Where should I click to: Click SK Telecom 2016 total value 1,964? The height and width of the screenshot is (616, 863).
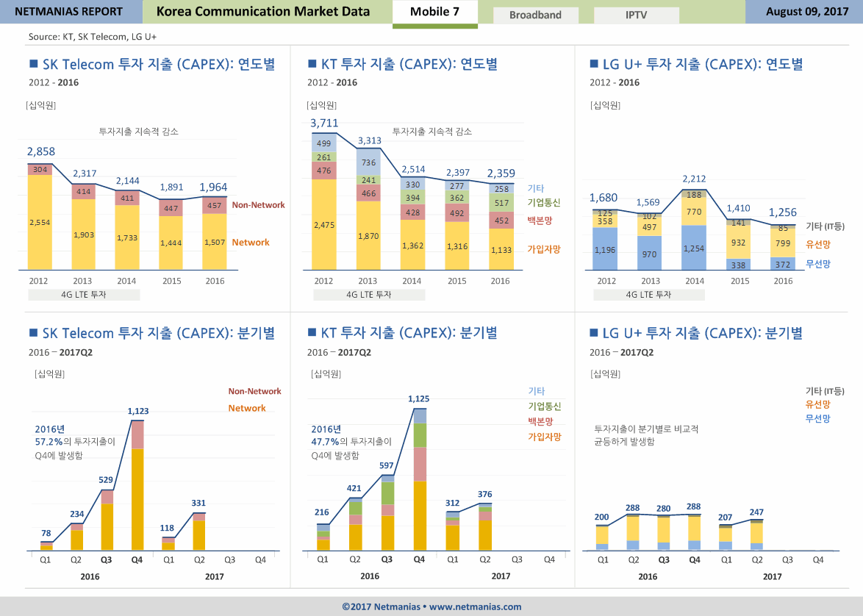(214, 187)
